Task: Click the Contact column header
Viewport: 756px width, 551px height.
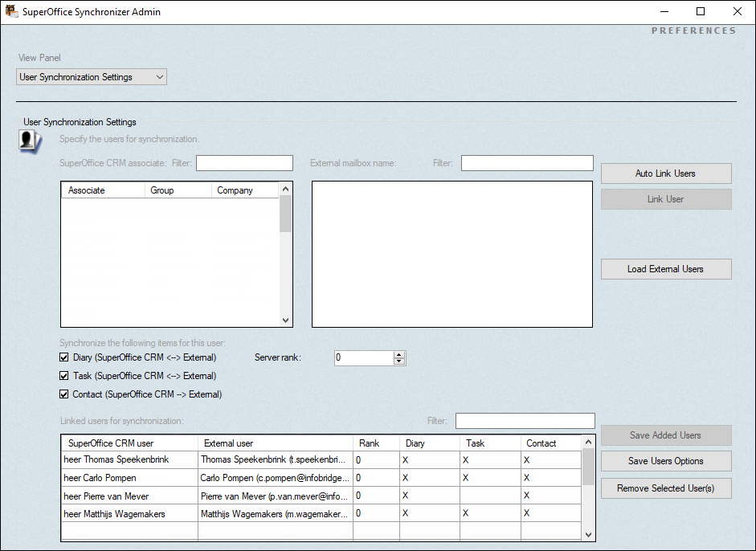Action: click(551, 443)
